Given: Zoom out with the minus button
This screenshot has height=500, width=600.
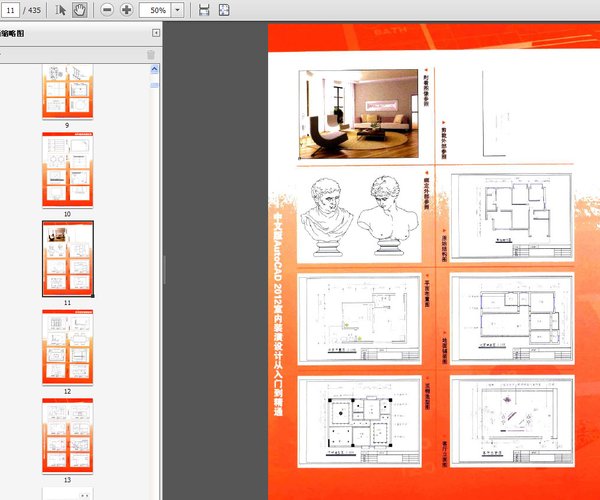Looking at the screenshot, I should pos(107,10).
